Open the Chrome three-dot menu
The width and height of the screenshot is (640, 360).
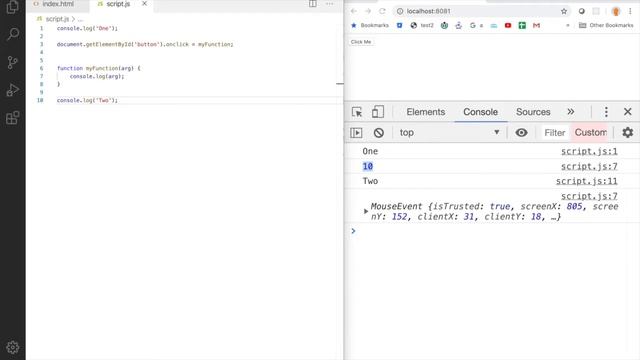(x=630, y=11)
